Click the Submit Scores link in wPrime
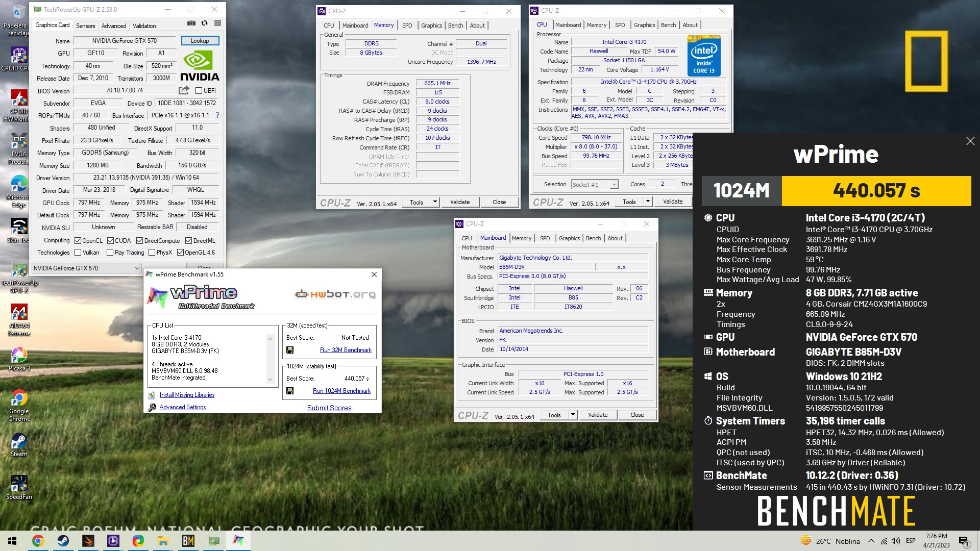 tap(329, 408)
